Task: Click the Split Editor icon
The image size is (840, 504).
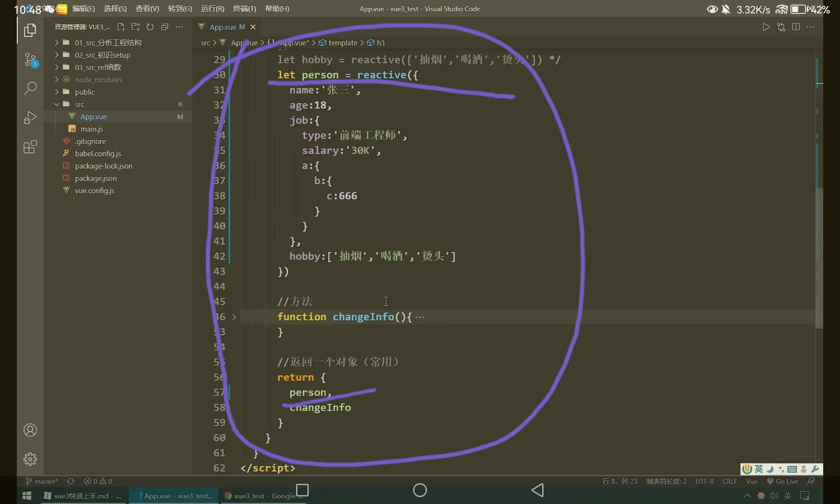Action: [x=795, y=27]
